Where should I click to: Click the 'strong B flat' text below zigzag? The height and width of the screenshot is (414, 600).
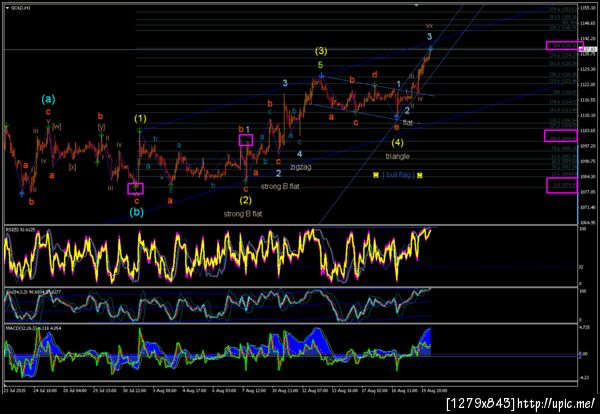click(280, 186)
